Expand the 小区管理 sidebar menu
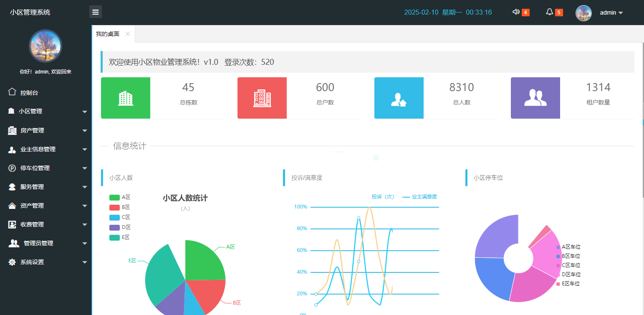Image resolution: width=644 pixels, height=315 pixels. (46, 112)
